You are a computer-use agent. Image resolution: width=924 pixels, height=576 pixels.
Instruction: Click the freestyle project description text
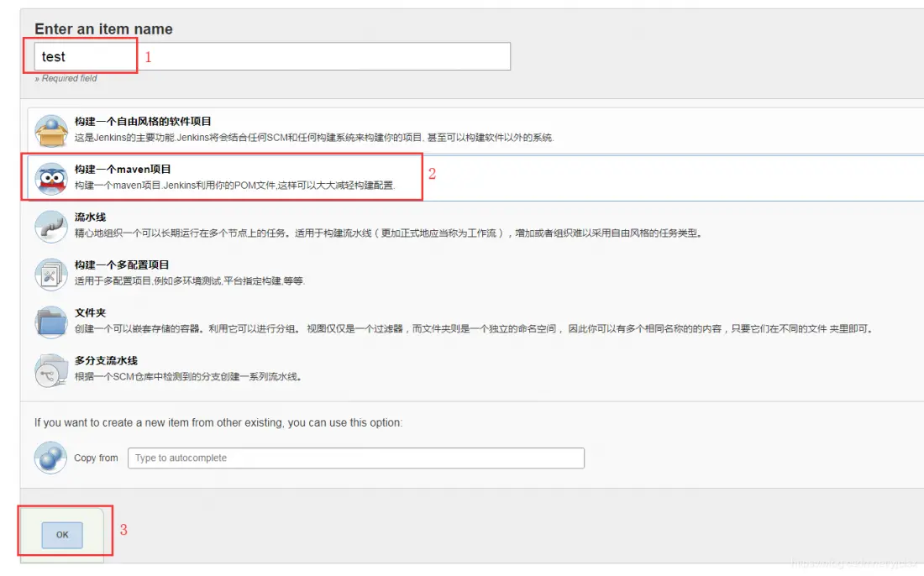(314, 137)
